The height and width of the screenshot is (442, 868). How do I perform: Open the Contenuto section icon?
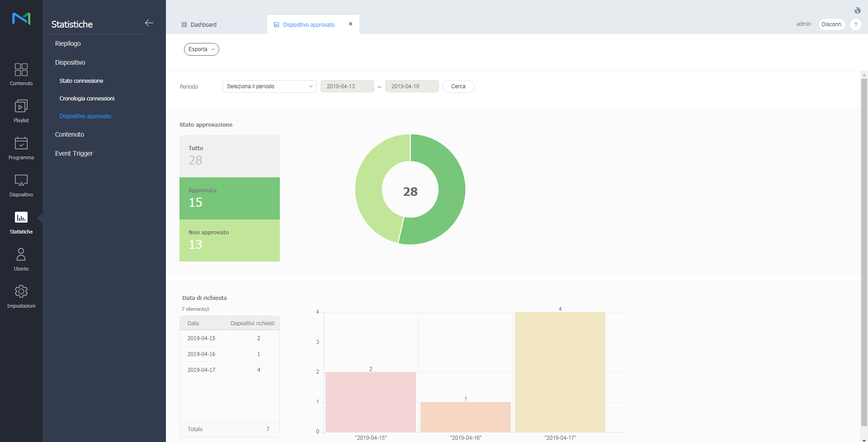point(21,70)
